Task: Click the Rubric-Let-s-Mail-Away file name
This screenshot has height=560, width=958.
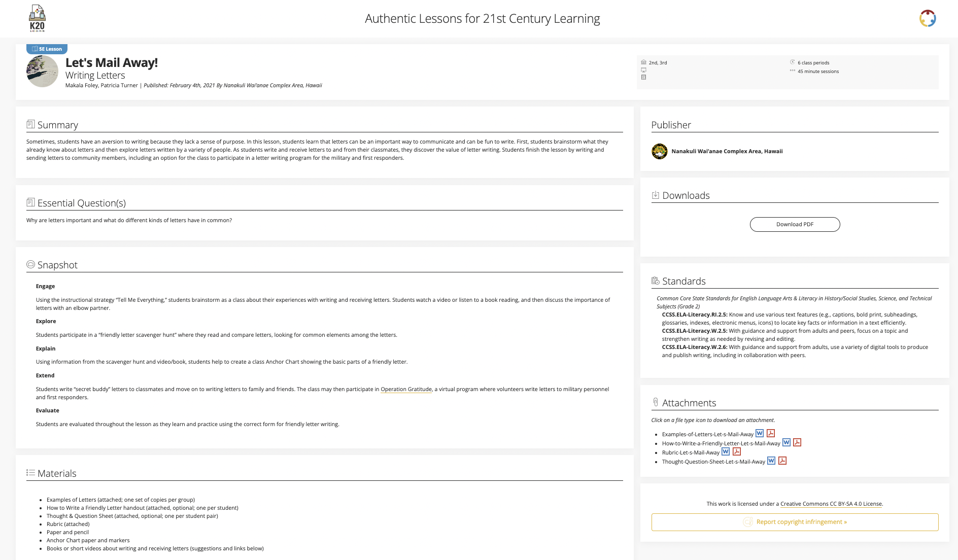Action: (691, 452)
